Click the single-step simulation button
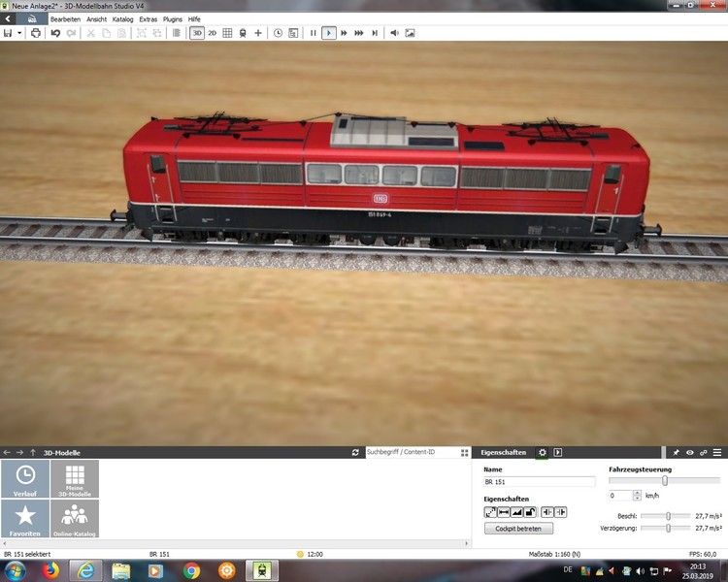Viewport: 728px width, 582px height. point(375,33)
